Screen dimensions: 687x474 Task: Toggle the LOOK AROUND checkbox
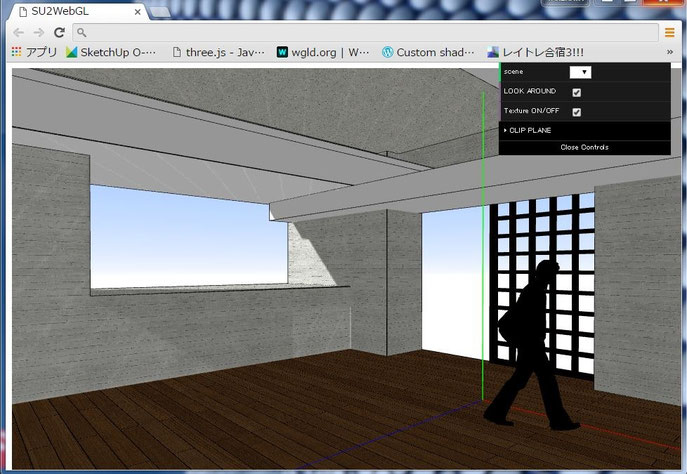[x=577, y=92]
